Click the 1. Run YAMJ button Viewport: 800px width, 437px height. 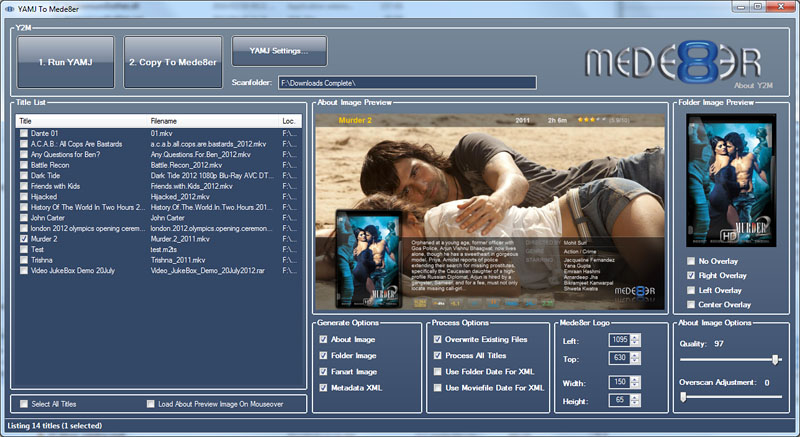click(65, 62)
